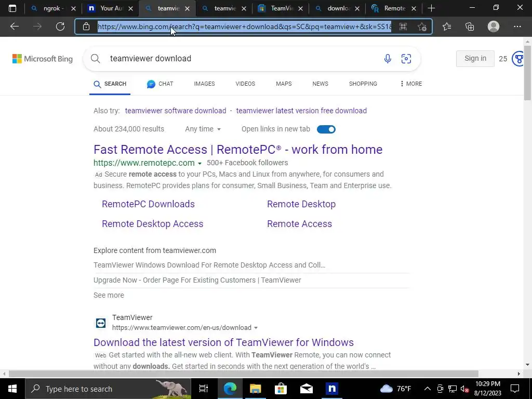Click the Windows taskbar search box

tap(108, 389)
